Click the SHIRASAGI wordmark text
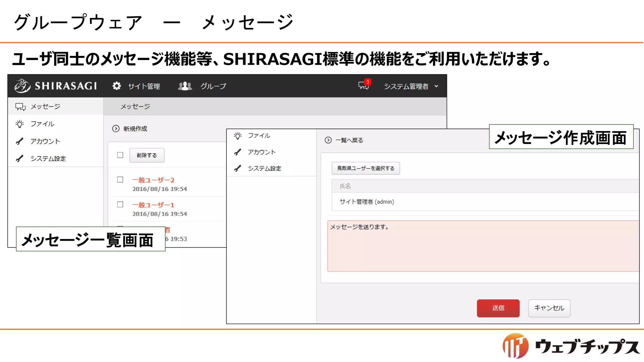This screenshot has width=644, height=362. pyautogui.click(x=66, y=86)
